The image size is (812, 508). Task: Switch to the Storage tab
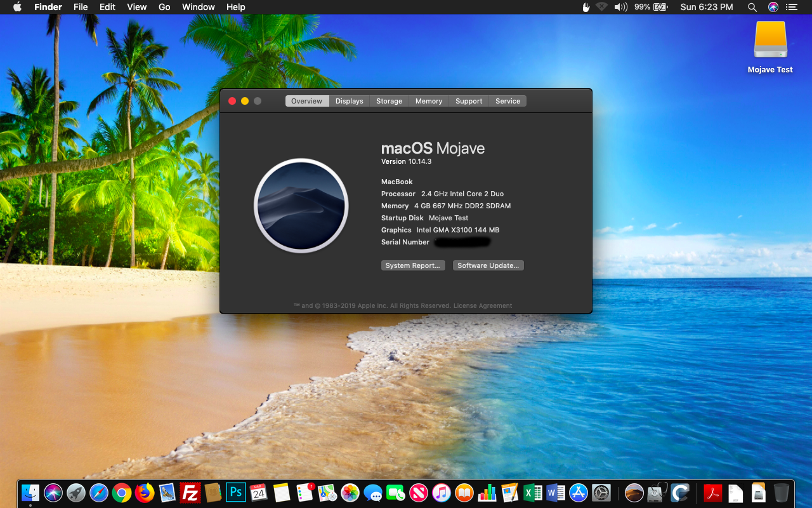[x=389, y=101]
